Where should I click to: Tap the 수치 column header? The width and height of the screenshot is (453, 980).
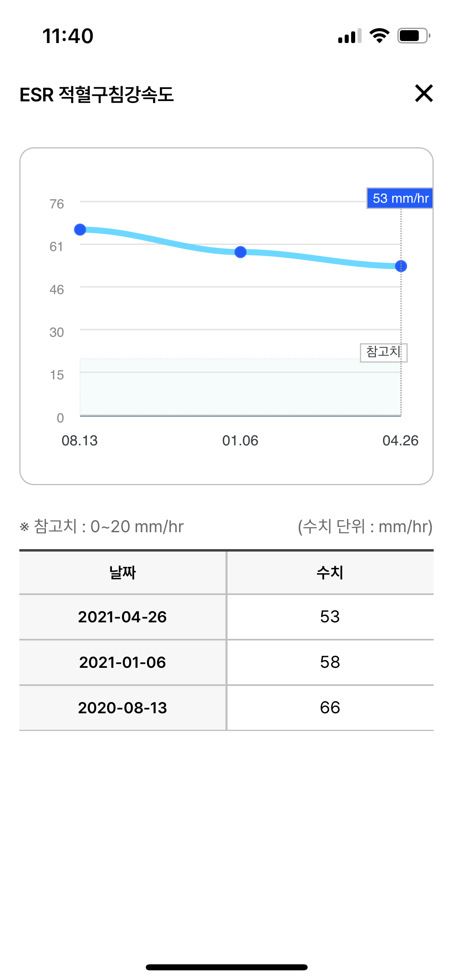(330, 572)
